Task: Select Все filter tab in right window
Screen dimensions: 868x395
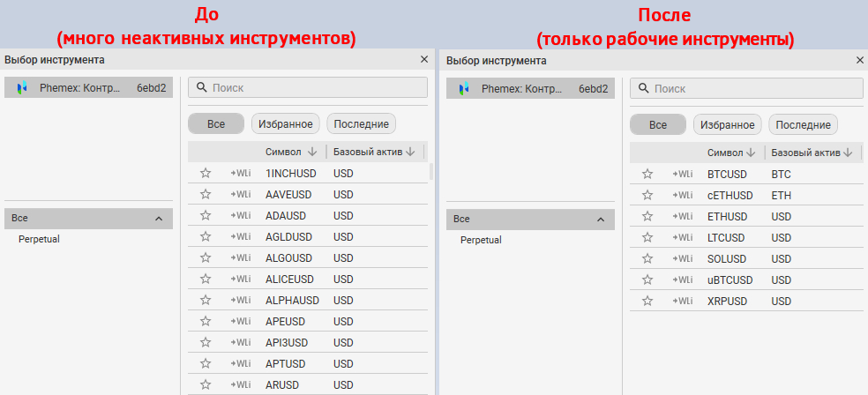Action: click(x=658, y=125)
